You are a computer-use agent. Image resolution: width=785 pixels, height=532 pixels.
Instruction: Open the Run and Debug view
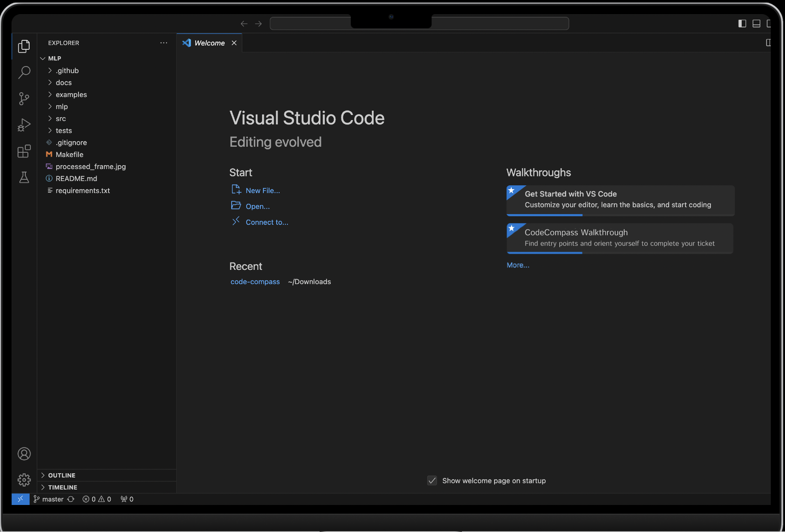point(24,125)
